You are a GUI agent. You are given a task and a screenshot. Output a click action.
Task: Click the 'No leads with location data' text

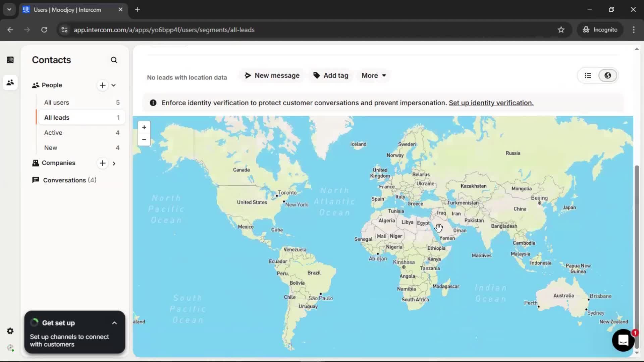[187, 77]
